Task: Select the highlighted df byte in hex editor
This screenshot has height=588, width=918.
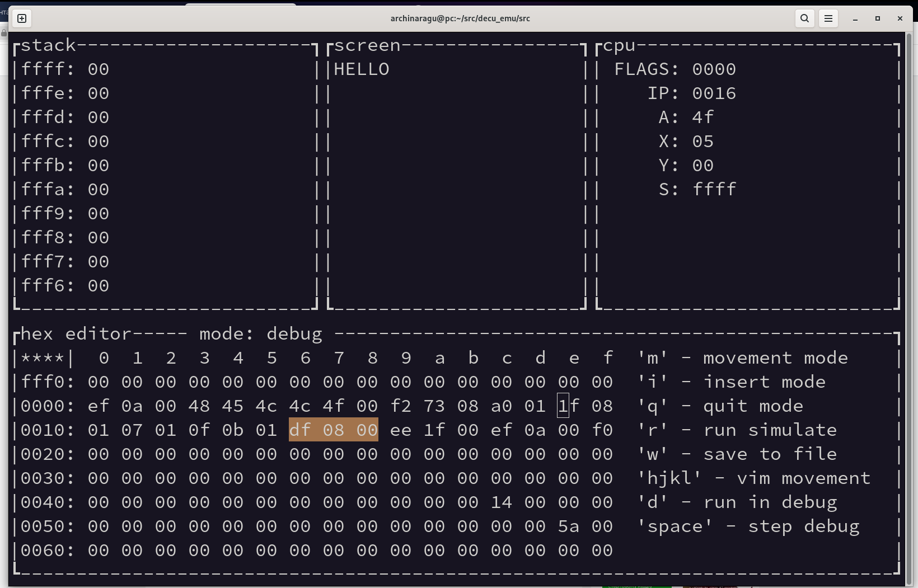Action: (x=300, y=430)
